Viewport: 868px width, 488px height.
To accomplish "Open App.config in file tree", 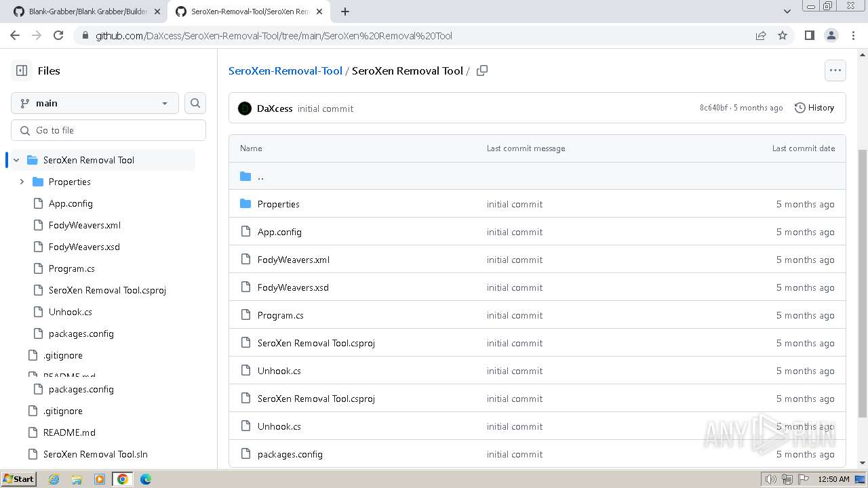I will (x=71, y=203).
